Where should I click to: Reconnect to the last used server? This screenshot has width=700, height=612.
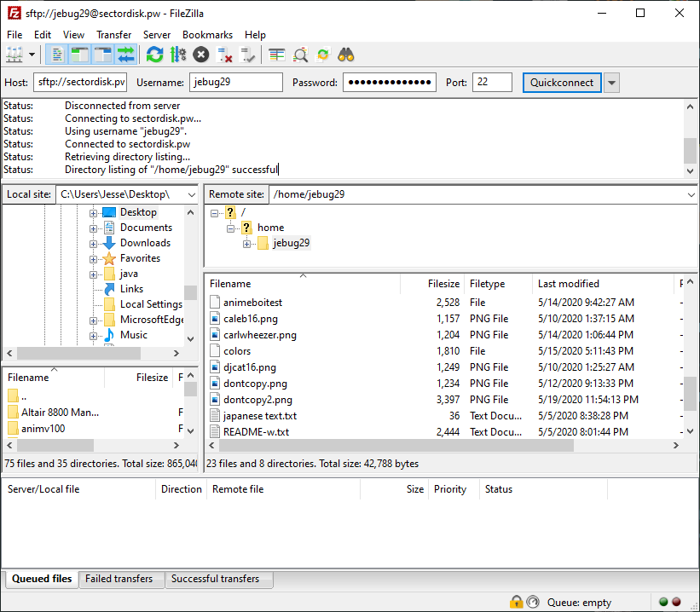(x=247, y=55)
